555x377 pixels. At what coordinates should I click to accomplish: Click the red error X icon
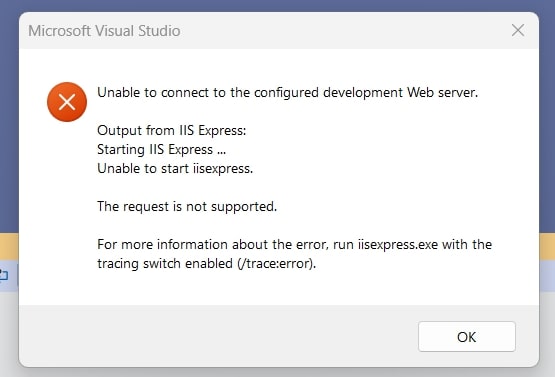[67, 102]
